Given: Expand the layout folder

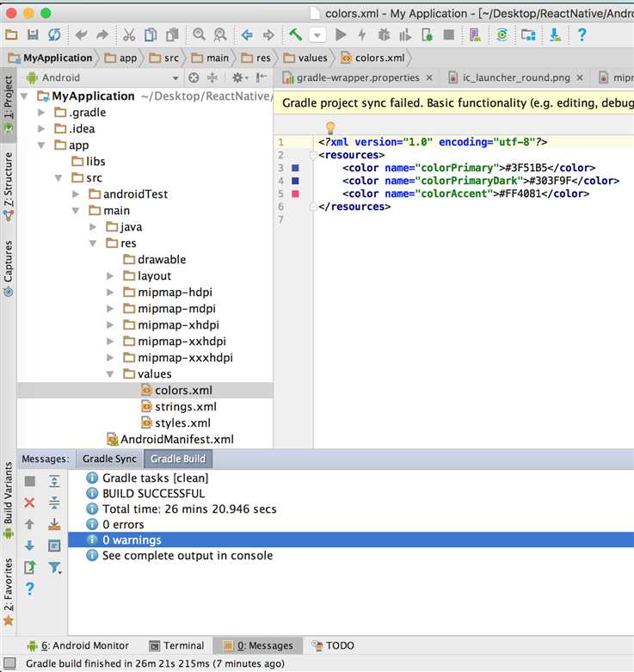Looking at the screenshot, I should 109,276.
